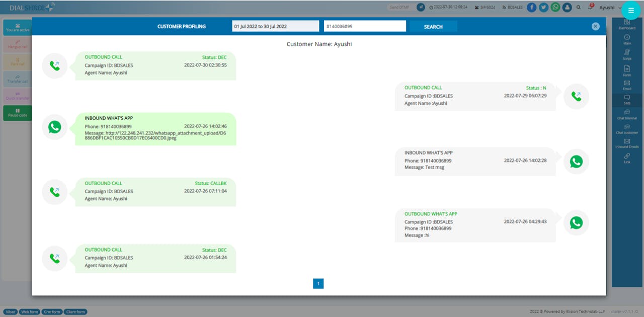Click the Hangup call button
The width and height of the screenshot is (644, 317).
click(18, 45)
